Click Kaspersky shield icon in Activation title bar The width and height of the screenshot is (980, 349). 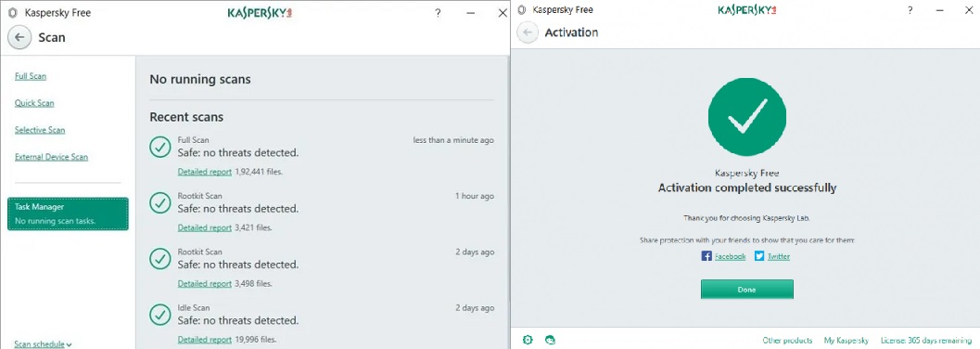pyautogui.click(x=521, y=10)
